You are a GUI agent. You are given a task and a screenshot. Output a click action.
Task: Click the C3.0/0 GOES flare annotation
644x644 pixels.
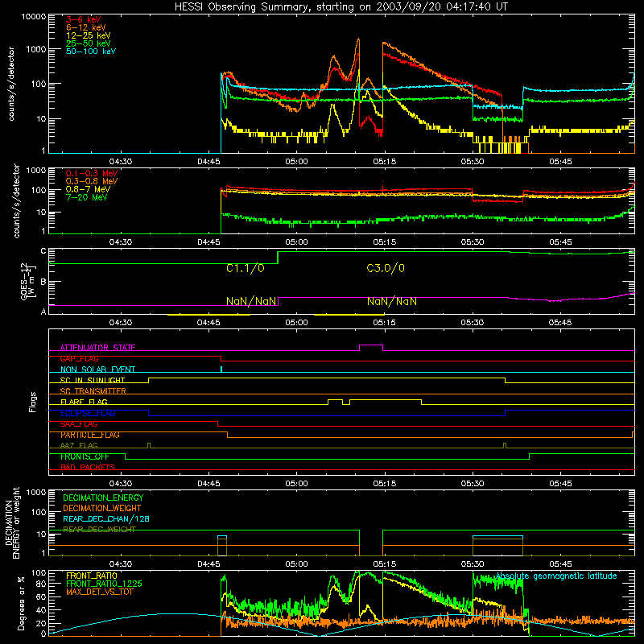click(386, 268)
